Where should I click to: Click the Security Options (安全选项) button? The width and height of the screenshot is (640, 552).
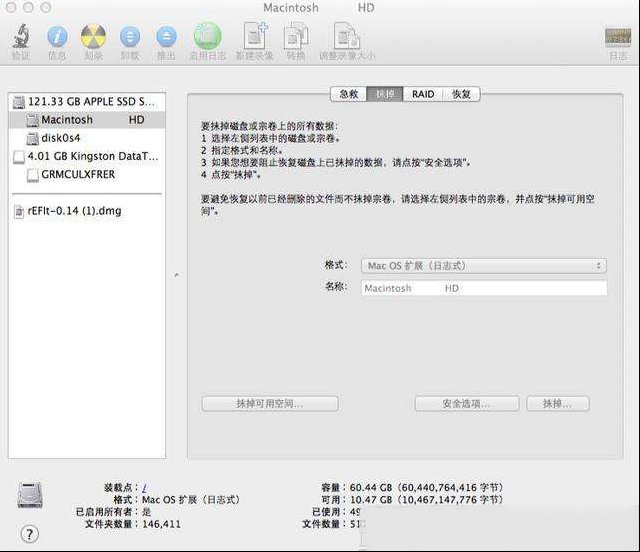(467, 404)
